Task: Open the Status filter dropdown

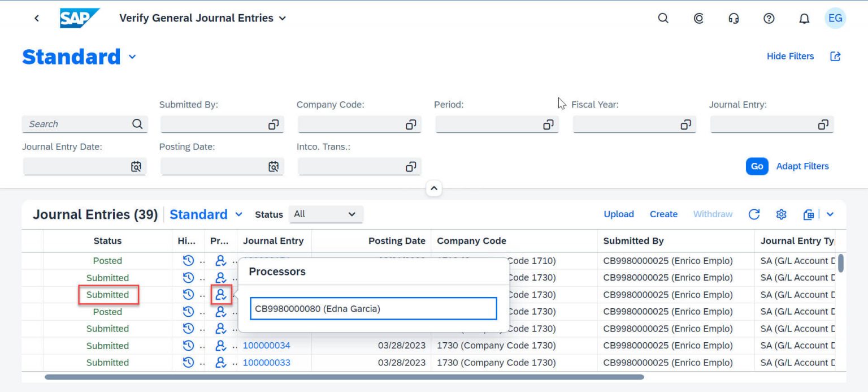Action: (325, 214)
